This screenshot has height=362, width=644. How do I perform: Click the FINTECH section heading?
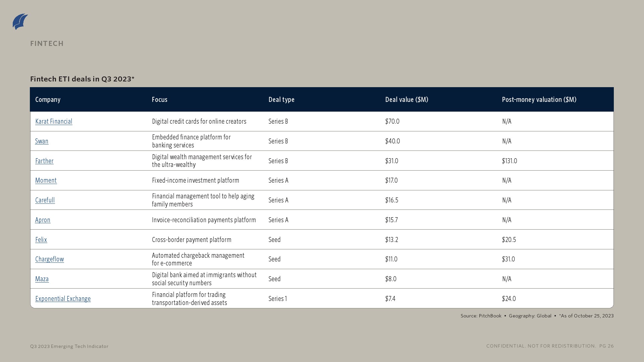click(x=47, y=44)
